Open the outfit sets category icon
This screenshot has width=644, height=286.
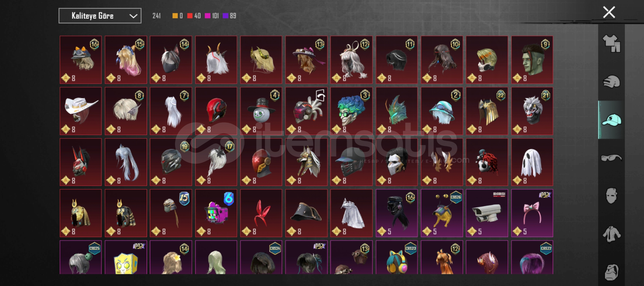coord(611,43)
